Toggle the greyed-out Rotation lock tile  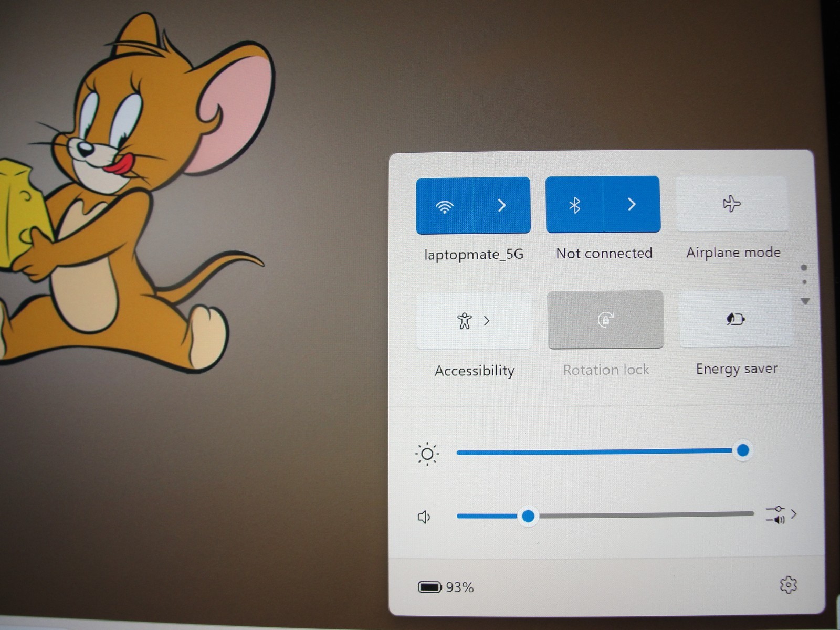[x=606, y=319]
